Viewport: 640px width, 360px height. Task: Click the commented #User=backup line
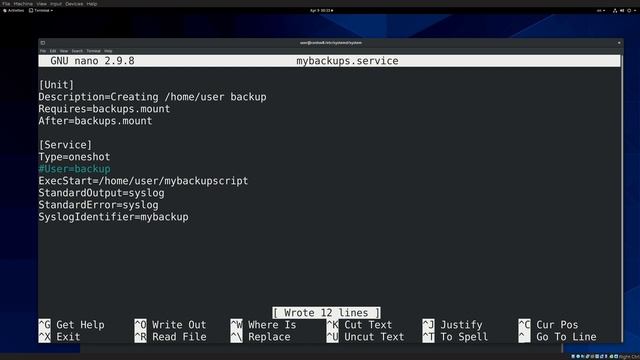74,169
